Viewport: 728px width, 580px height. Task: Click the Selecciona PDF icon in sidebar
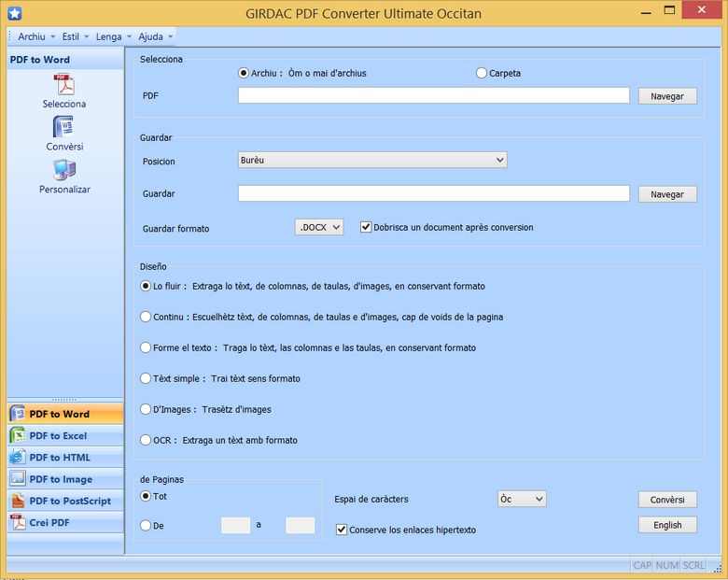tap(64, 85)
